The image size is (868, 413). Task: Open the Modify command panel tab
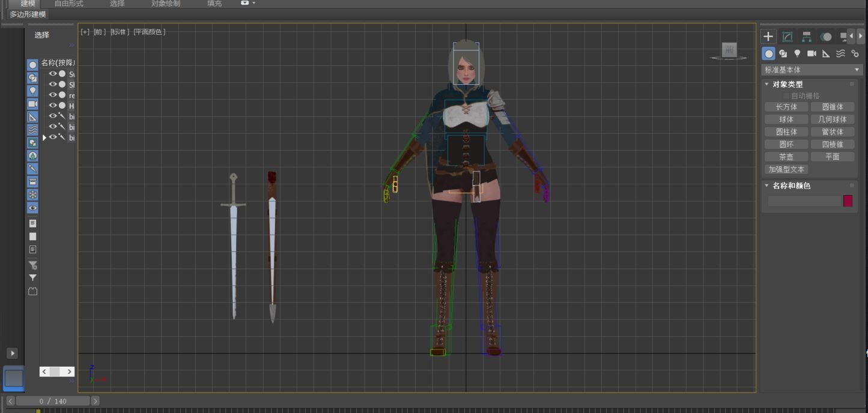[787, 37]
